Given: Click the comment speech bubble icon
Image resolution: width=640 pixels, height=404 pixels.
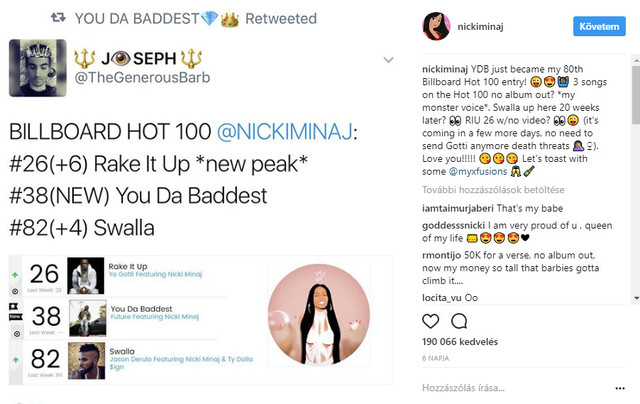Looking at the screenshot, I should (x=460, y=321).
